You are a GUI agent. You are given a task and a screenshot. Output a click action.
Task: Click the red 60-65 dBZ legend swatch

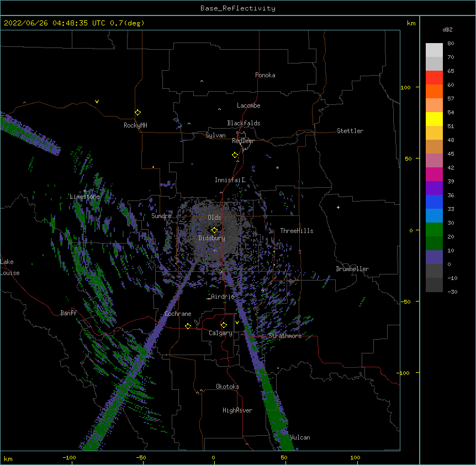(434, 78)
